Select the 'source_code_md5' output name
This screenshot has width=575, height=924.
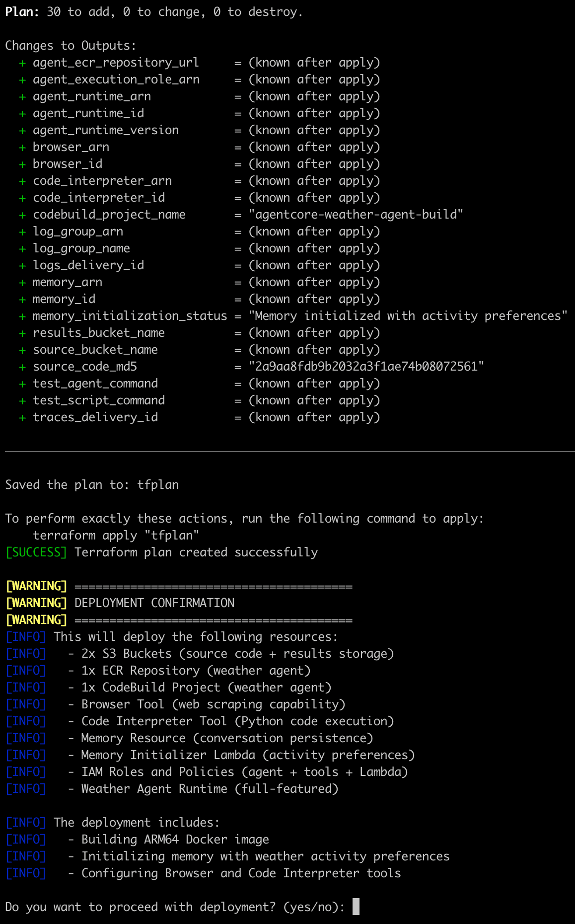click(x=85, y=367)
